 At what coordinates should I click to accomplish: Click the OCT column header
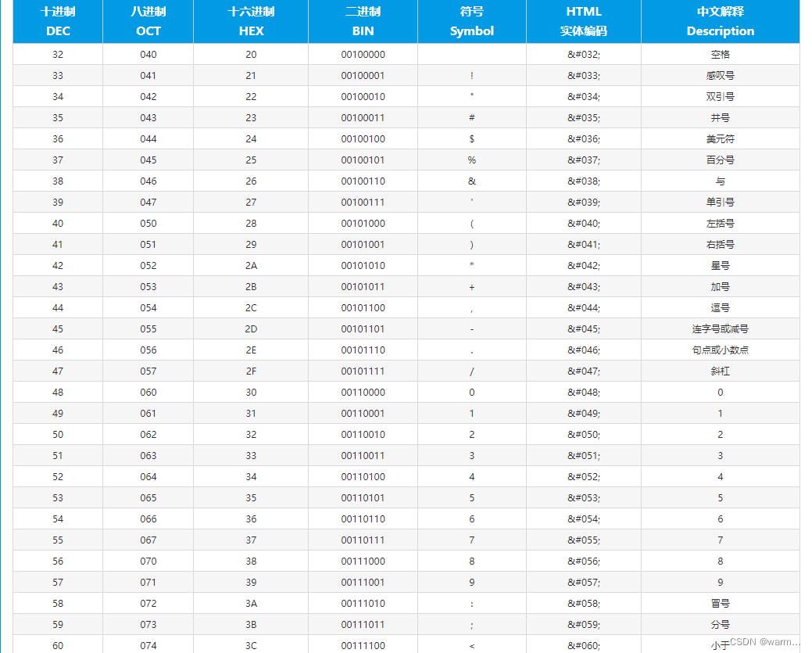coord(148,21)
